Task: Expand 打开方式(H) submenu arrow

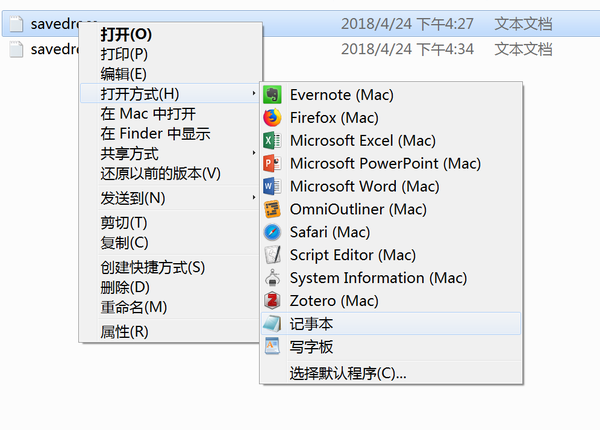Action: point(254,93)
